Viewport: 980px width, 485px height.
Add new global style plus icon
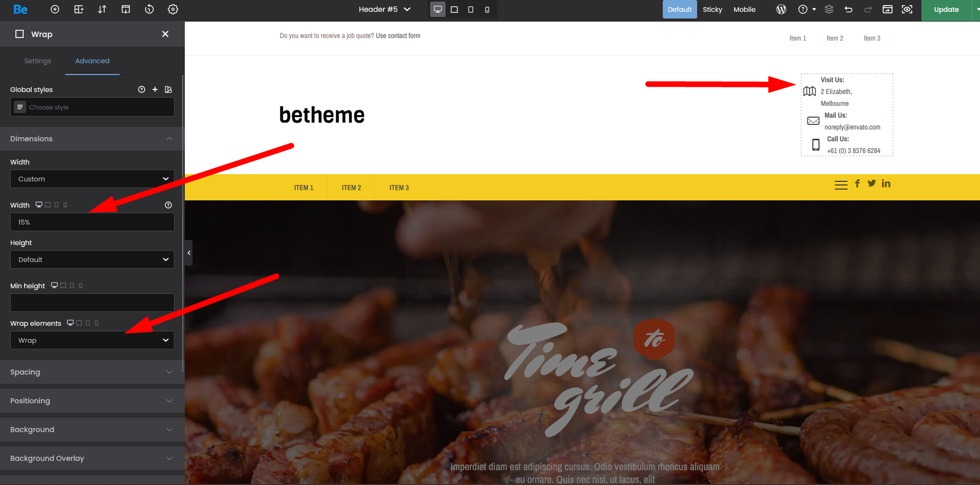click(155, 89)
